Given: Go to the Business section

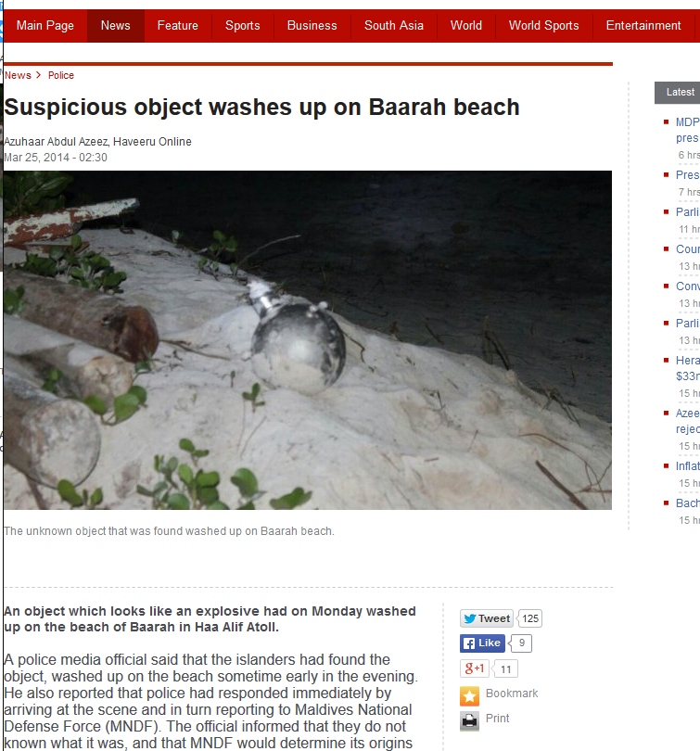Looking at the screenshot, I should [312, 25].
